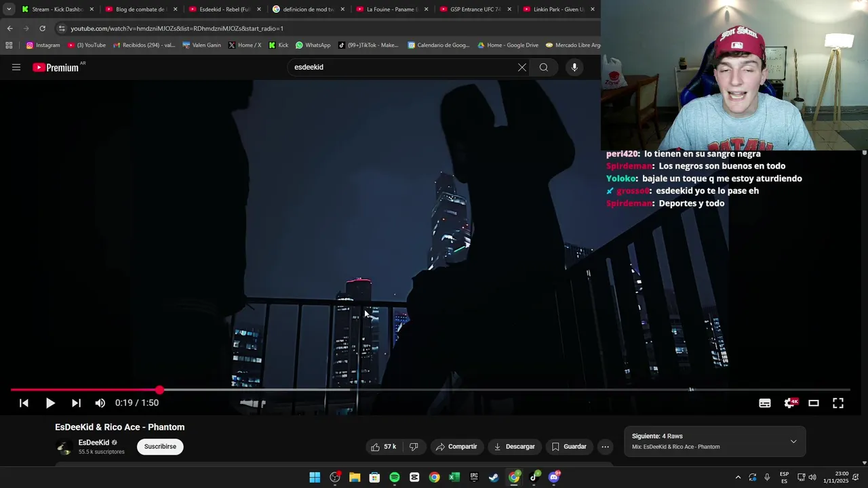The height and width of the screenshot is (488, 868).
Task: Open the bookmarks apps grid icon
Action: click(x=9, y=45)
